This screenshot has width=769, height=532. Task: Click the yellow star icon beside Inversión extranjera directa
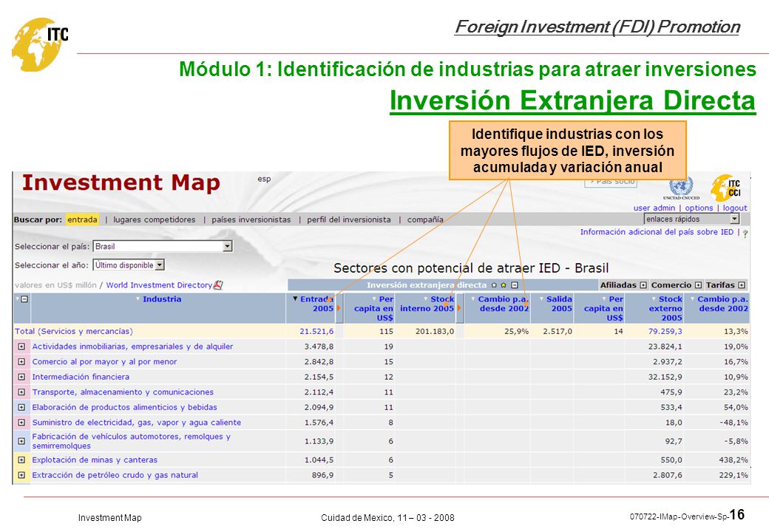504,285
